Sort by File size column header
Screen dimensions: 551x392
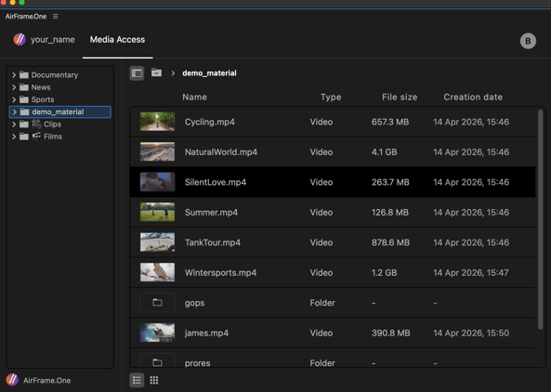point(400,97)
